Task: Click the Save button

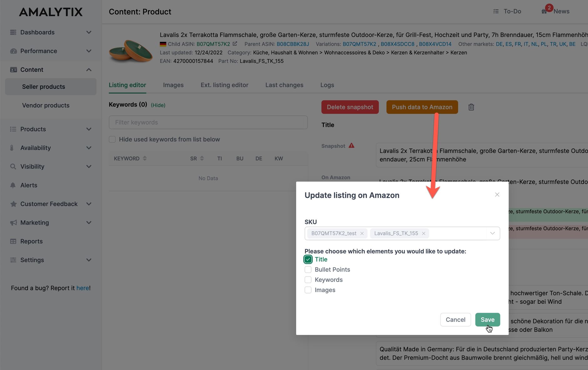Action: pyautogui.click(x=488, y=320)
